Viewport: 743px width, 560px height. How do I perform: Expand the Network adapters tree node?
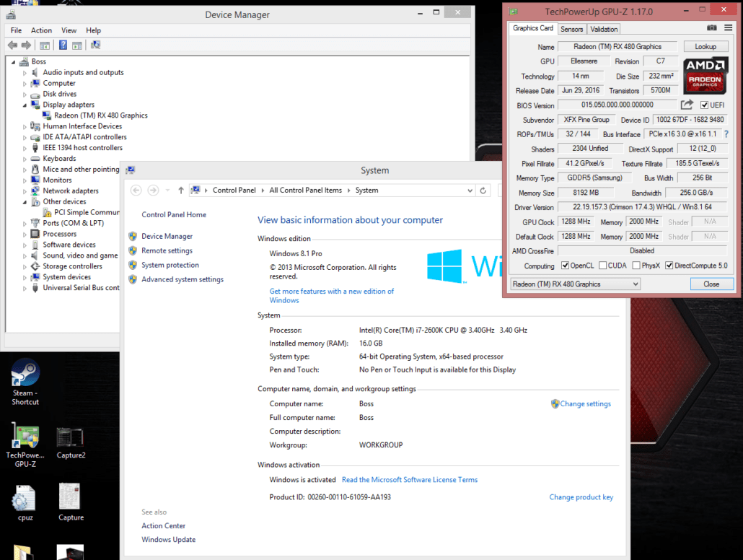(23, 191)
